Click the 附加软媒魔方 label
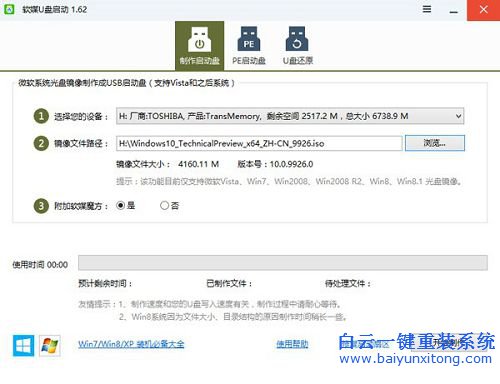500x384 pixels. click(81, 206)
